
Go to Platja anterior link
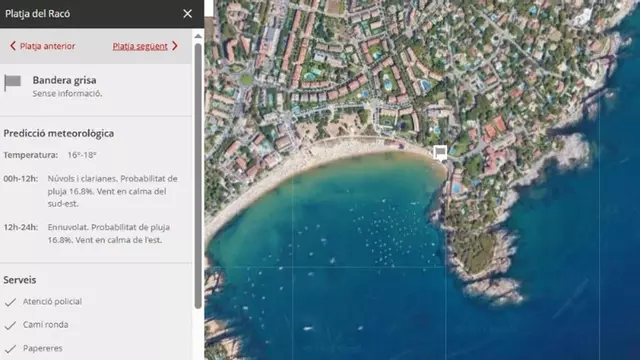(42, 46)
